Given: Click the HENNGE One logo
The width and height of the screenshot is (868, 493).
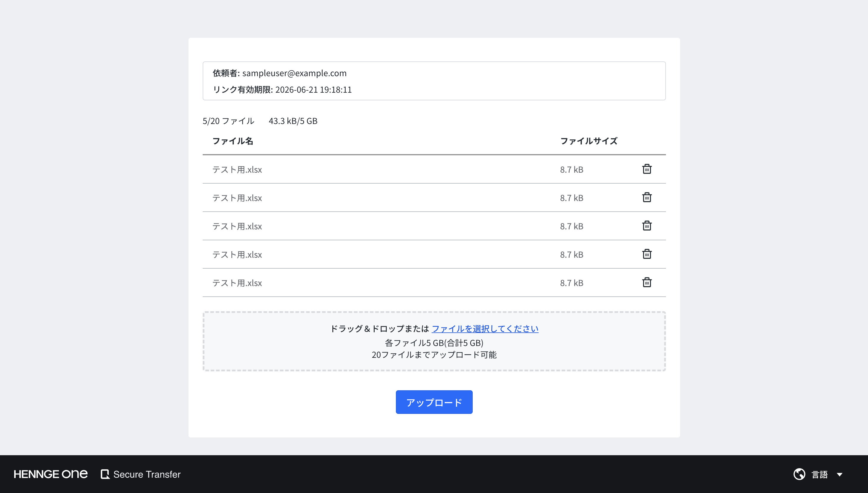Looking at the screenshot, I should tap(51, 474).
